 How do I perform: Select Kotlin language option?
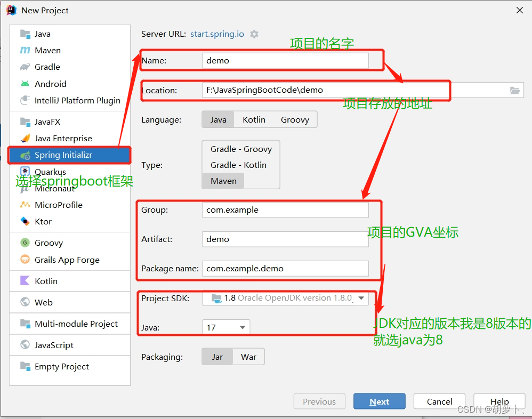click(x=254, y=119)
